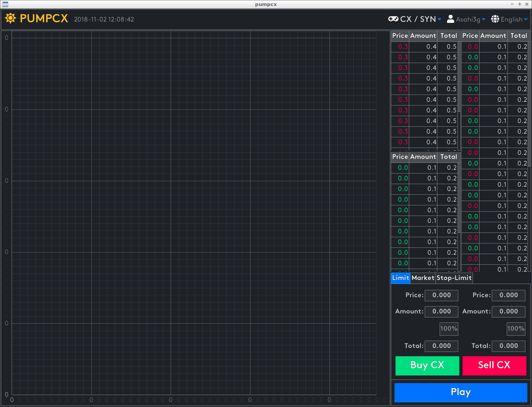
Task: Click the Total header of the sell orders table
Action: point(449,36)
